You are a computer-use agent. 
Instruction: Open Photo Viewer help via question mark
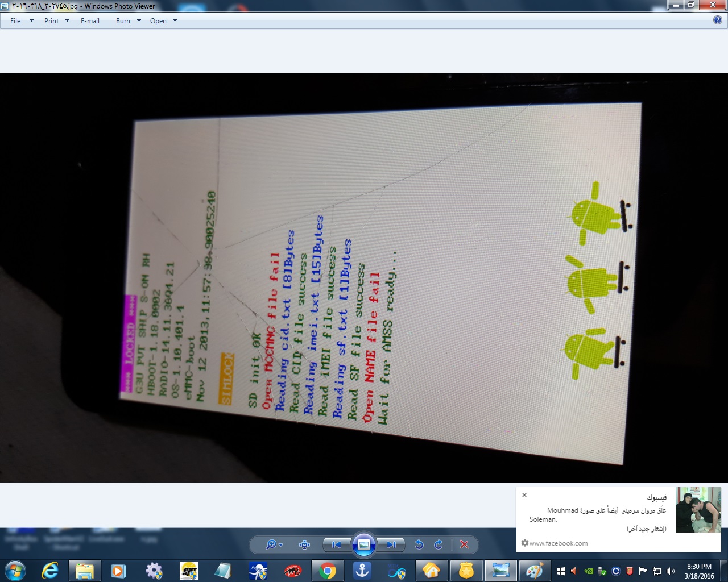click(x=718, y=20)
